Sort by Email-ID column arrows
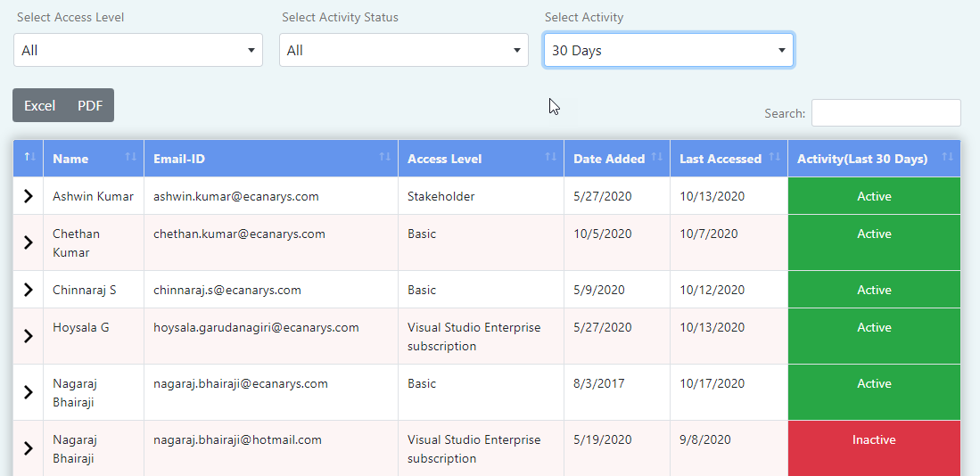980x476 pixels. 385,157
